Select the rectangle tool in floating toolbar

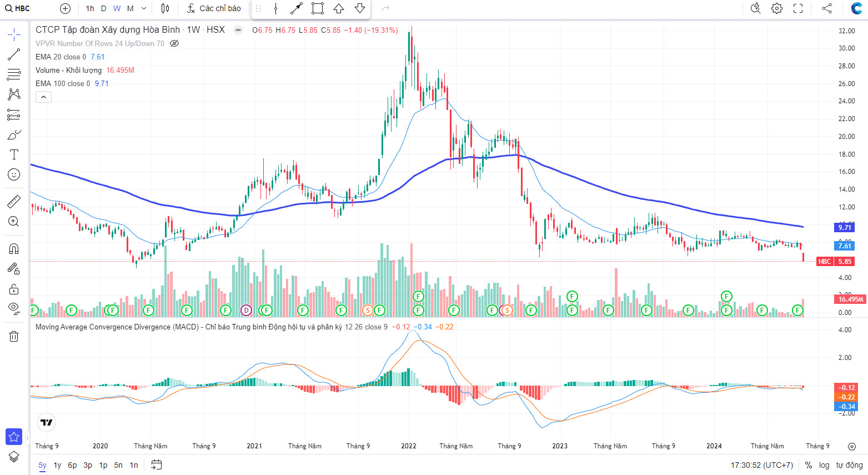click(318, 8)
